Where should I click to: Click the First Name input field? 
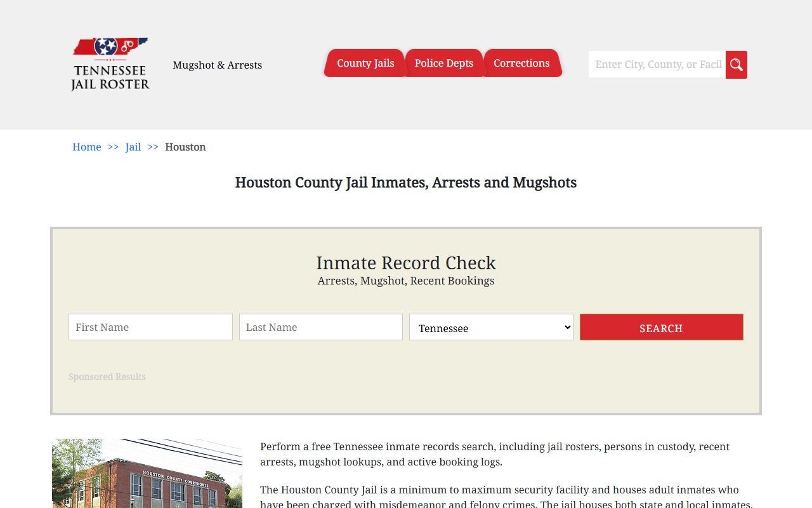click(150, 327)
